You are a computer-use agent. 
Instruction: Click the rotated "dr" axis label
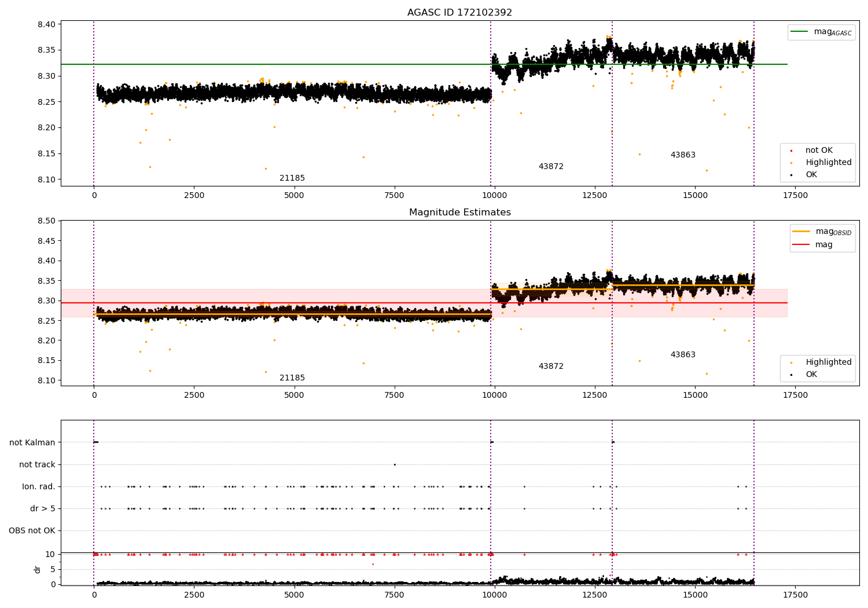(x=38, y=569)
